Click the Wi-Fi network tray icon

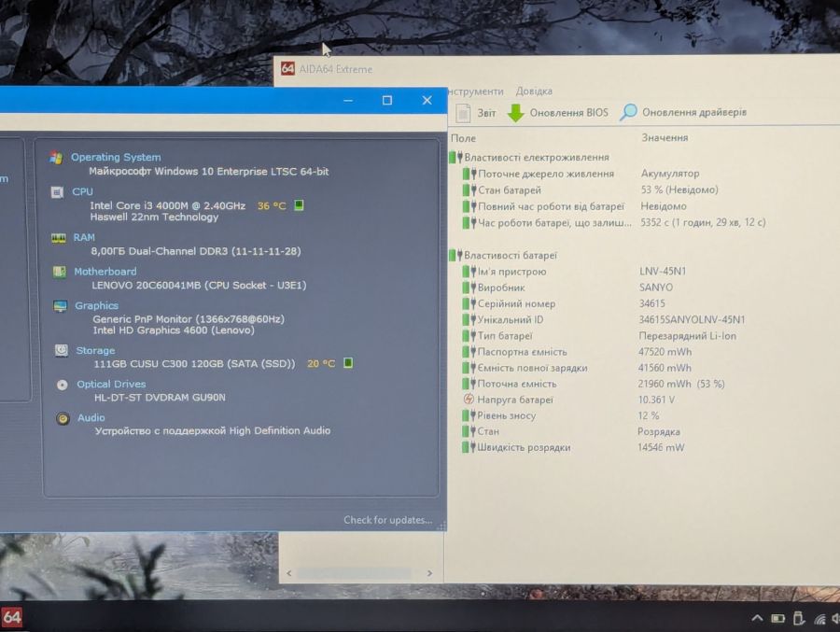pos(819,619)
